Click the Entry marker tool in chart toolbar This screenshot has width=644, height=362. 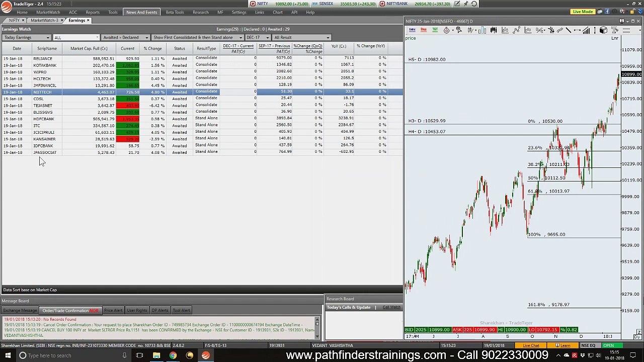coord(412,30)
